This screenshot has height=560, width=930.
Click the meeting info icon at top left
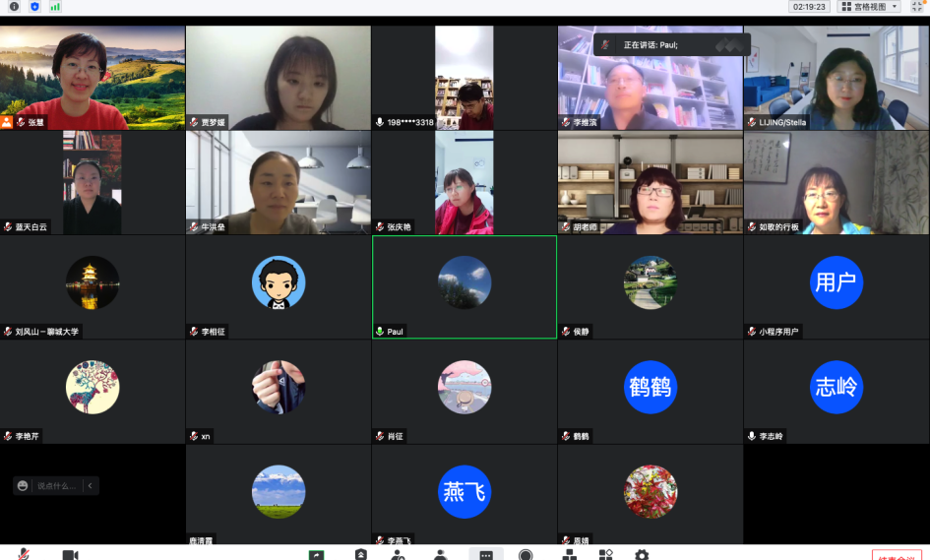click(x=13, y=7)
